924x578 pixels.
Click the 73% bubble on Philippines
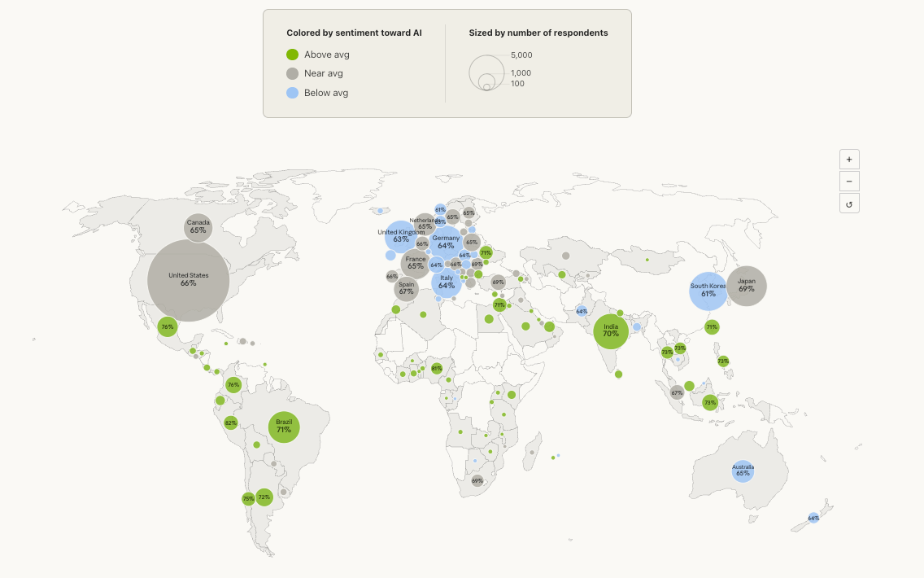click(x=723, y=361)
